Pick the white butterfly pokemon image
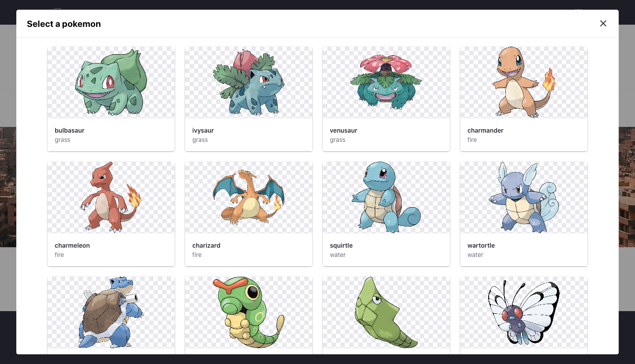This screenshot has height=364, width=635. point(524,312)
